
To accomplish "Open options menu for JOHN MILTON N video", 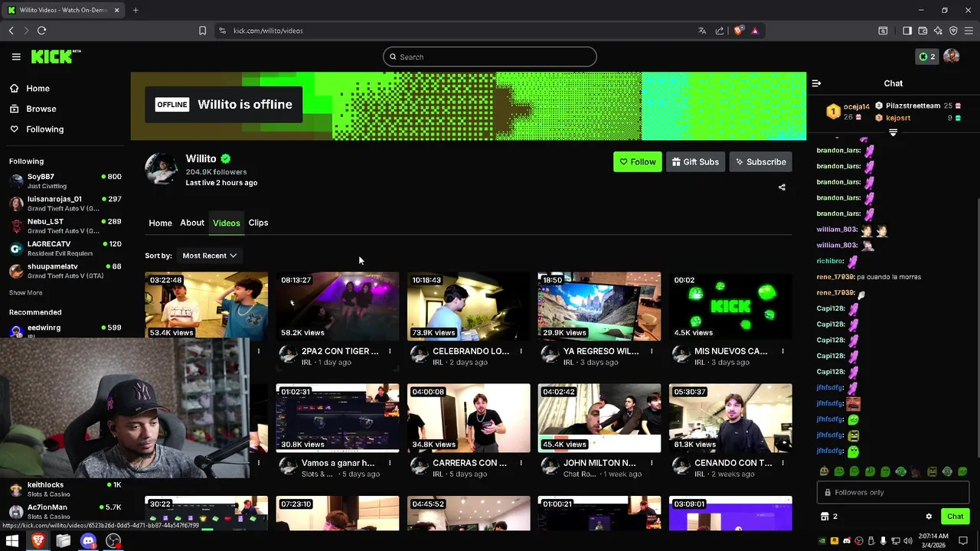I will pyautogui.click(x=652, y=463).
